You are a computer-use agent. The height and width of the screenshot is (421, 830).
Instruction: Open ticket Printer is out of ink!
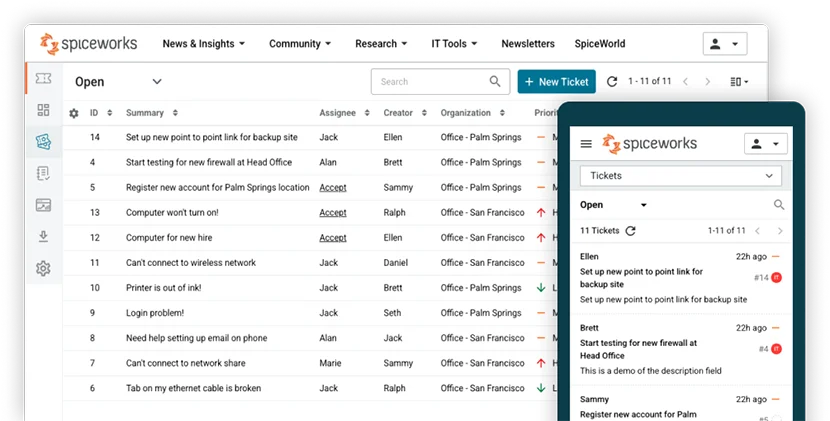[x=164, y=288]
